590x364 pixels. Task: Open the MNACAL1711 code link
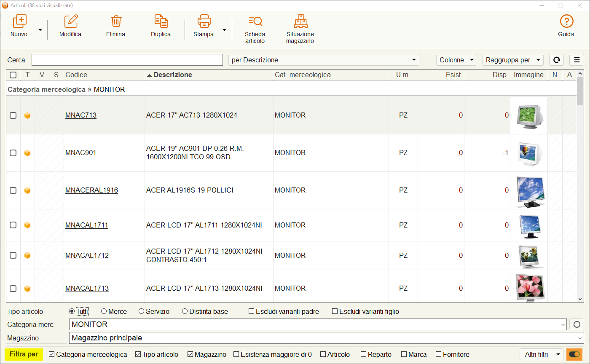87,225
